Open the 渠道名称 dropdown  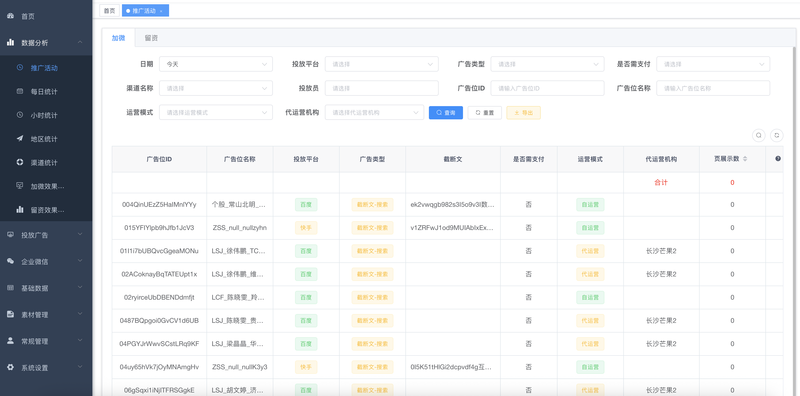point(216,88)
